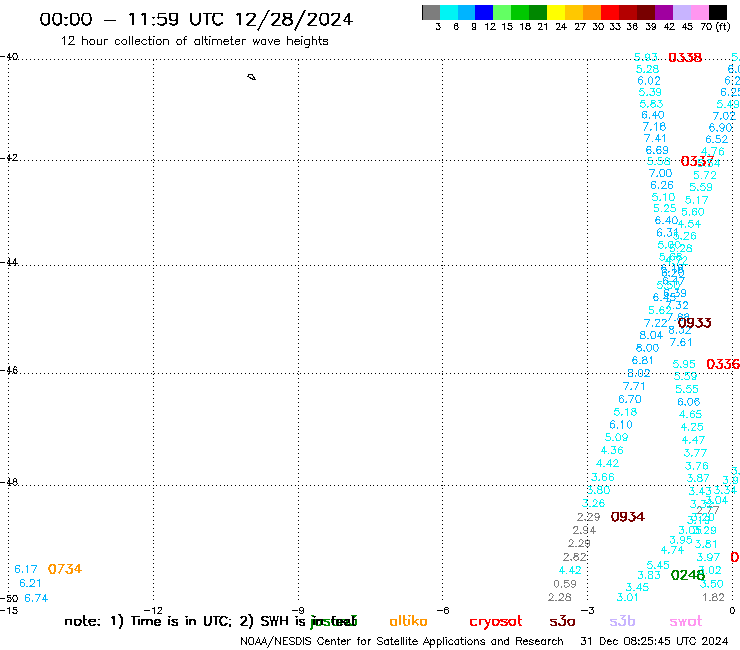Click the orange 0734 time label
Screen dimensions: 740x650
pyautogui.click(x=65, y=569)
